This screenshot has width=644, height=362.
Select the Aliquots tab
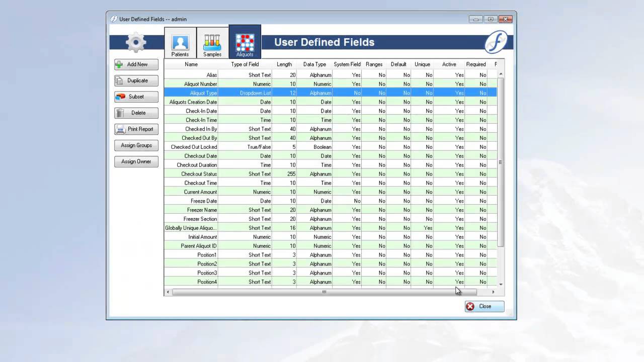[245, 43]
